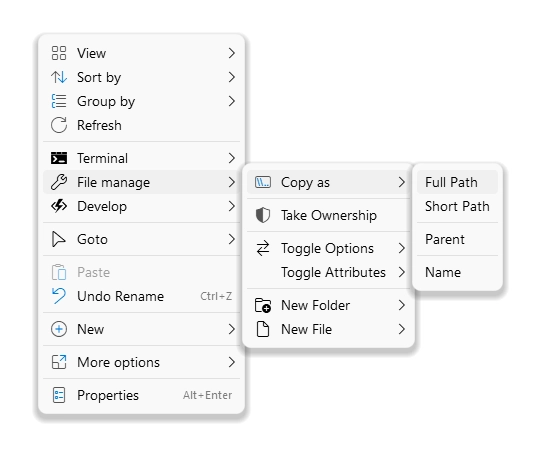
Task: Click the Copy as path icon
Action: 263,182
